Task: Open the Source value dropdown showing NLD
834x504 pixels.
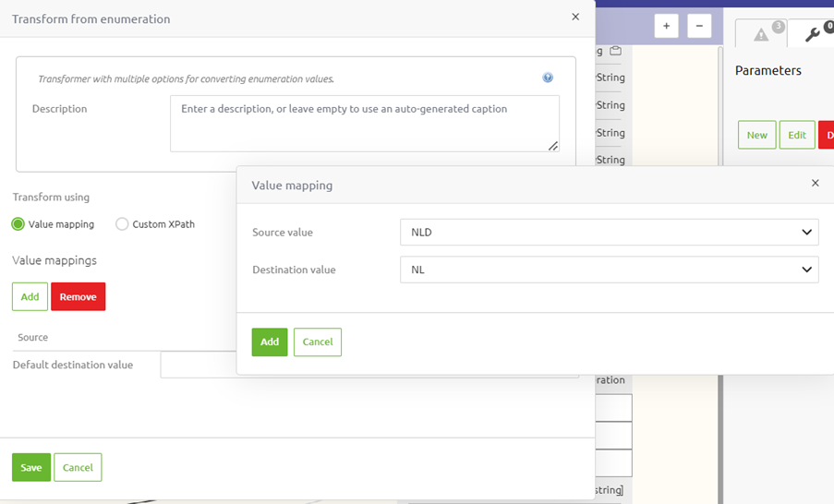Action: 609,233
